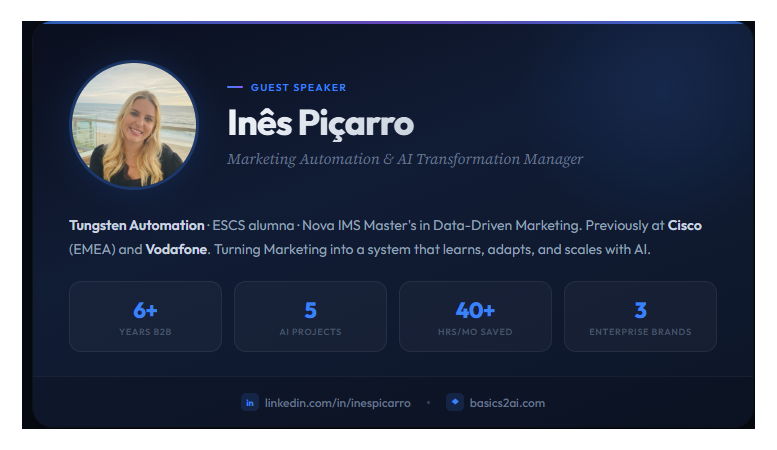Visit the basics2ai.com link

[x=507, y=403]
